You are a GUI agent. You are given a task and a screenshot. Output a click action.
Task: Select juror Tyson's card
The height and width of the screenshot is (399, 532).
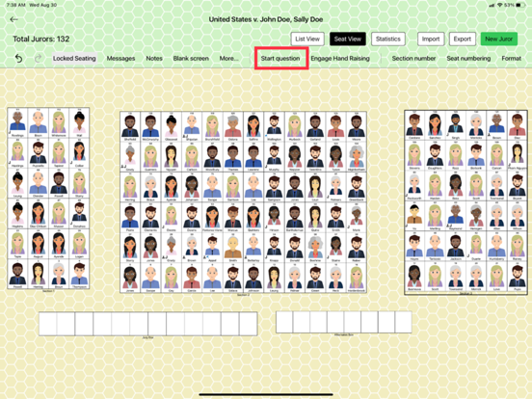[335, 157]
